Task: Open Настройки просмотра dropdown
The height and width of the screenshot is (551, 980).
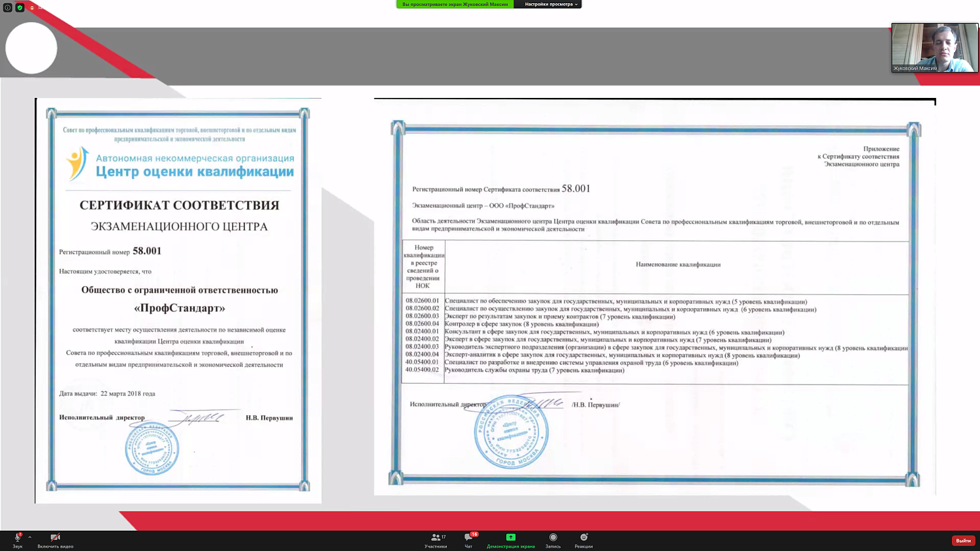Action: click(551, 4)
